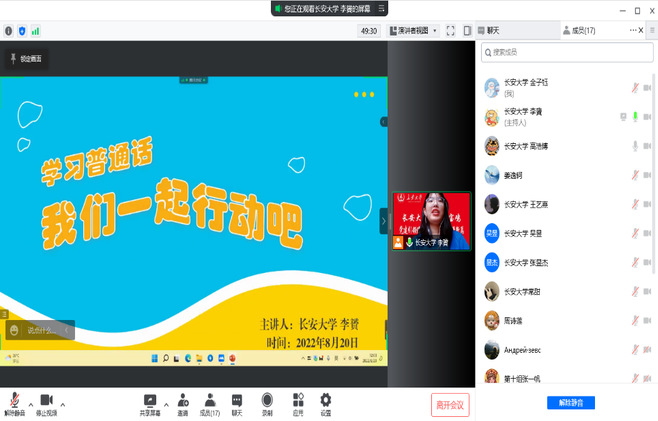Click the 搜索成员 search field

pos(565,52)
